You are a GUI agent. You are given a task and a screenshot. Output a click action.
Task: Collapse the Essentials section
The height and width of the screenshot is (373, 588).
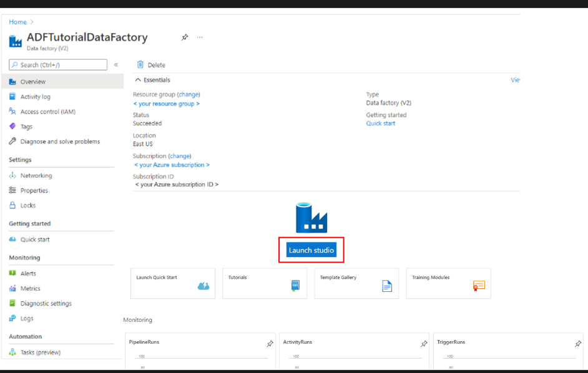[x=138, y=80]
